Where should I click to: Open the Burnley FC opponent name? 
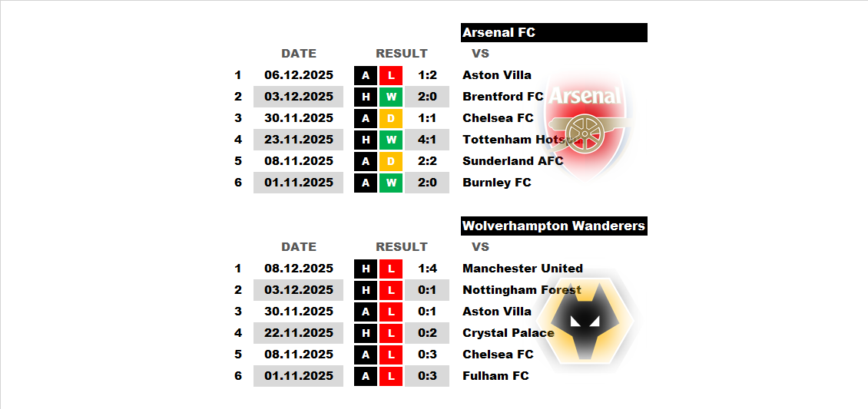[496, 183]
